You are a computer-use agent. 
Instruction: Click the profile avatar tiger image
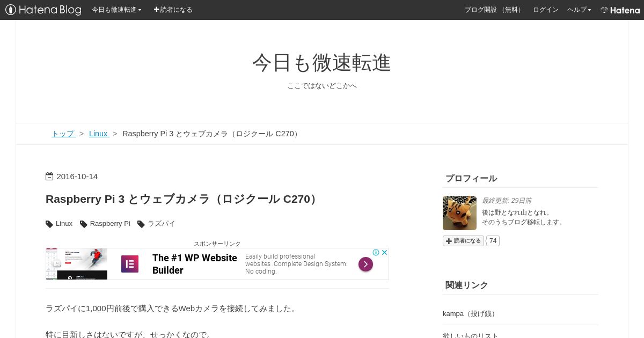pos(459,213)
